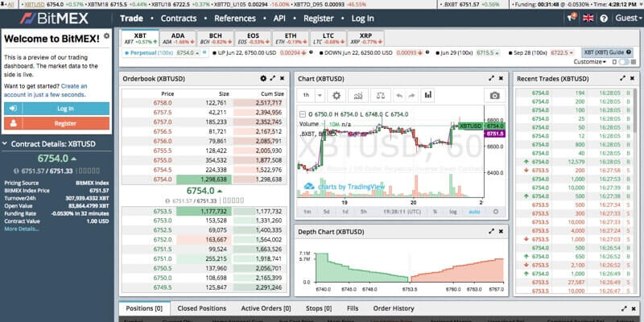
Task: Open language selector UK flag
Action: (588, 18)
